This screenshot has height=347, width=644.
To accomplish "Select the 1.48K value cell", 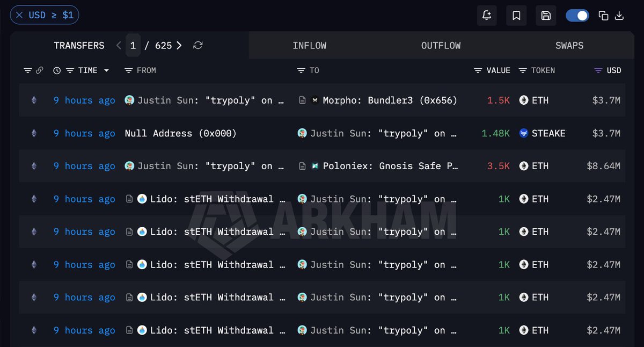I will tap(496, 133).
